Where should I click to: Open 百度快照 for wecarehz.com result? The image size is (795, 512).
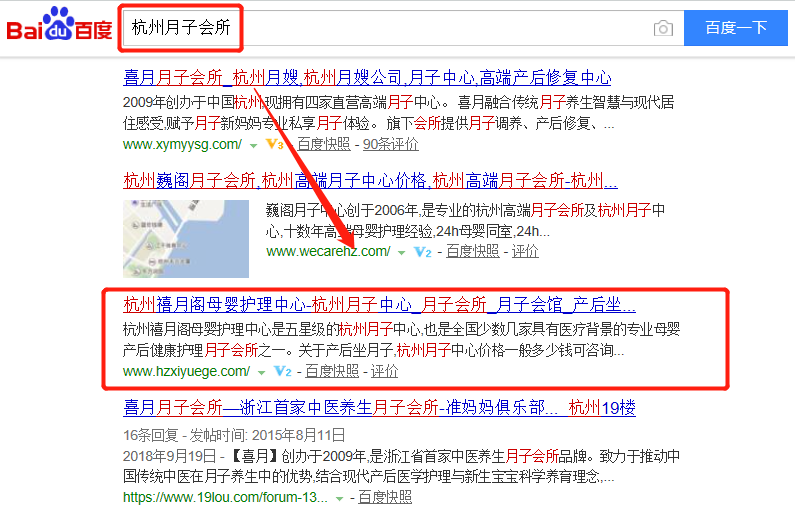(x=473, y=251)
